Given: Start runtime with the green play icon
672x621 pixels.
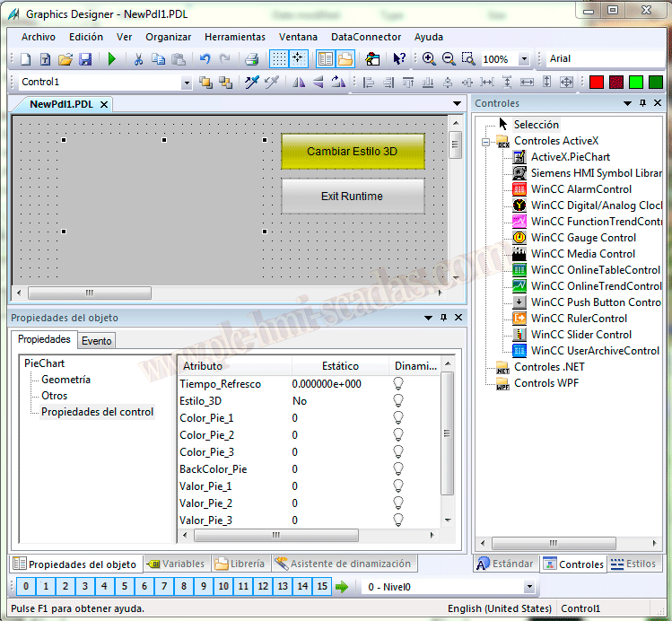Looking at the screenshot, I should tap(112, 59).
